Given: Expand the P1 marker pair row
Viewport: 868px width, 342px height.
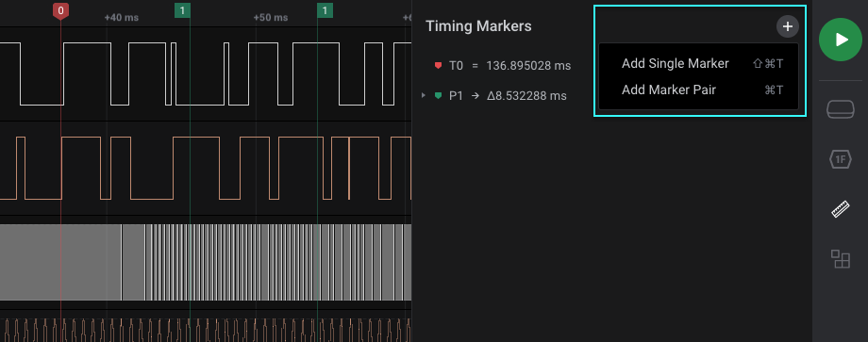Looking at the screenshot, I should (424, 95).
